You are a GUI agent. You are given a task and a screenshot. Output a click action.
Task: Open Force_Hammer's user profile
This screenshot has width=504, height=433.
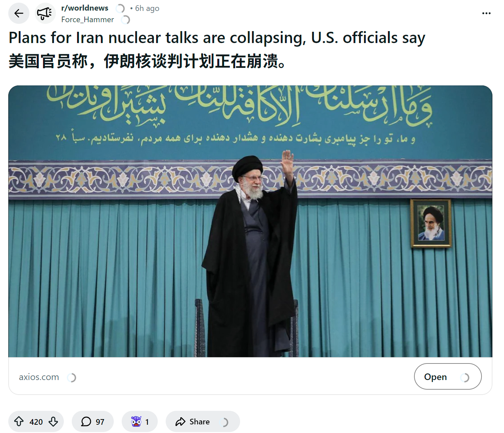click(x=87, y=20)
